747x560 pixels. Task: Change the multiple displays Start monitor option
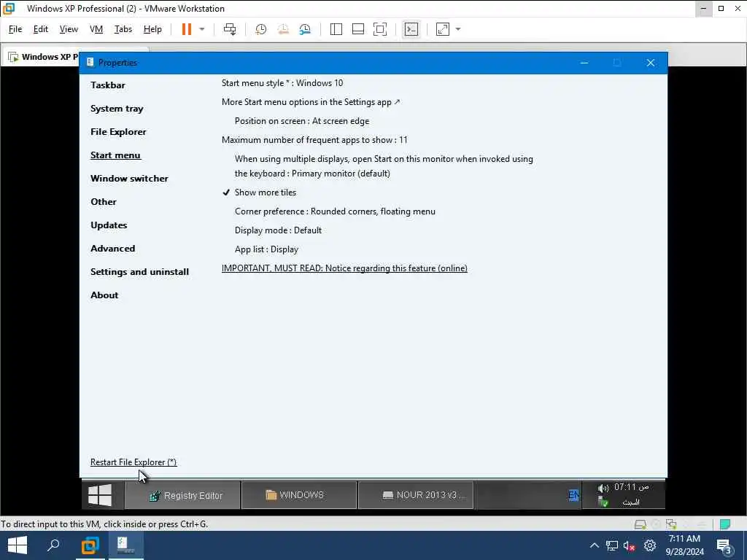click(x=384, y=166)
